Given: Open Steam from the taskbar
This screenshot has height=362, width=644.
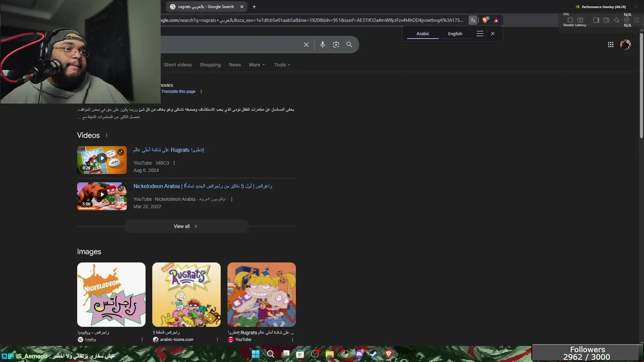Looking at the screenshot, I should (374, 354).
